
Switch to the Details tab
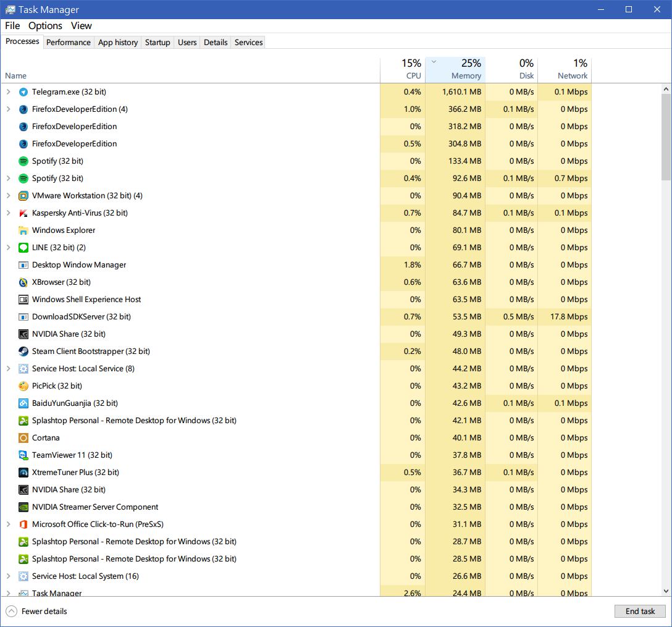pyautogui.click(x=216, y=43)
